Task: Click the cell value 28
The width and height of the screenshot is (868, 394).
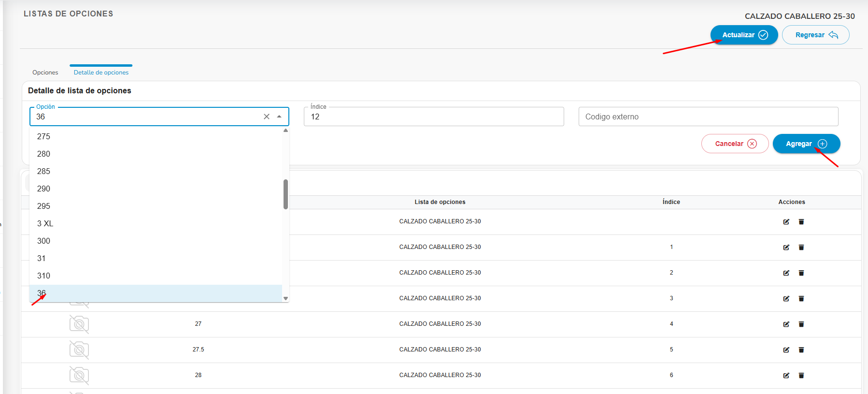Action: click(x=198, y=375)
